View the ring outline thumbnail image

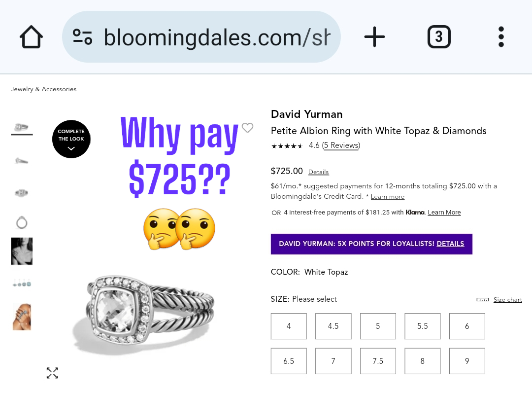[x=22, y=223]
